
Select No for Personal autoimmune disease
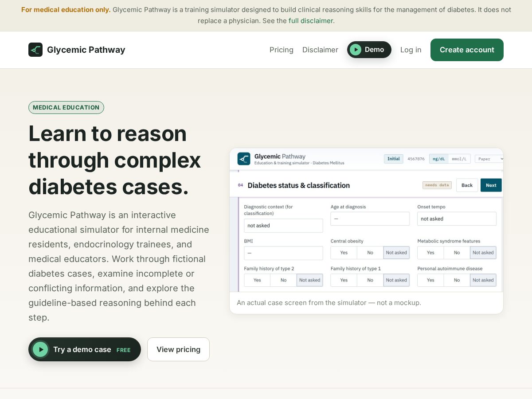coord(457,280)
